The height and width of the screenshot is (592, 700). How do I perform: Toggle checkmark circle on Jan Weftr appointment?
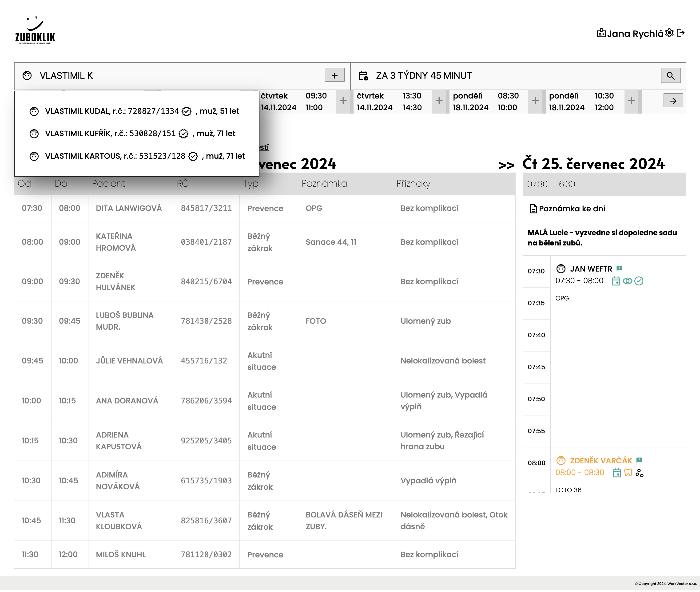[x=639, y=281]
